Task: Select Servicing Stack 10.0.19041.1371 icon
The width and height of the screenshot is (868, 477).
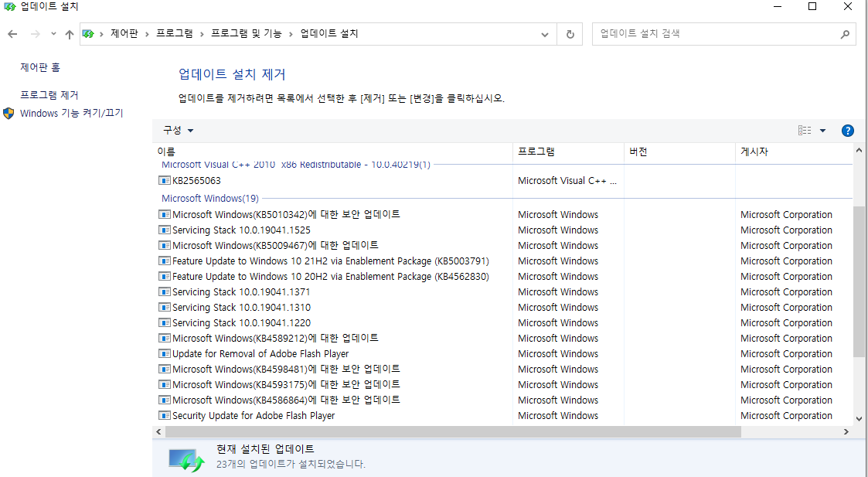Action: pyautogui.click(x=165, y=292)
